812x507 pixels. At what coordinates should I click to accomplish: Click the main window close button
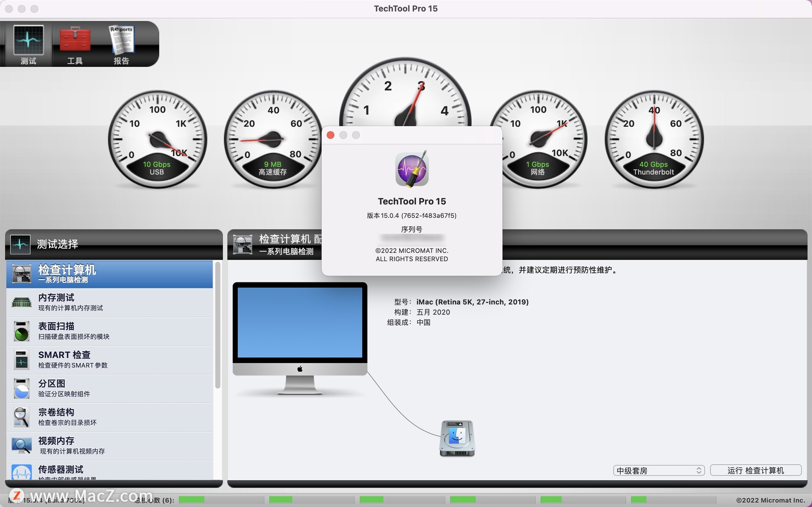tap(9, 9)
